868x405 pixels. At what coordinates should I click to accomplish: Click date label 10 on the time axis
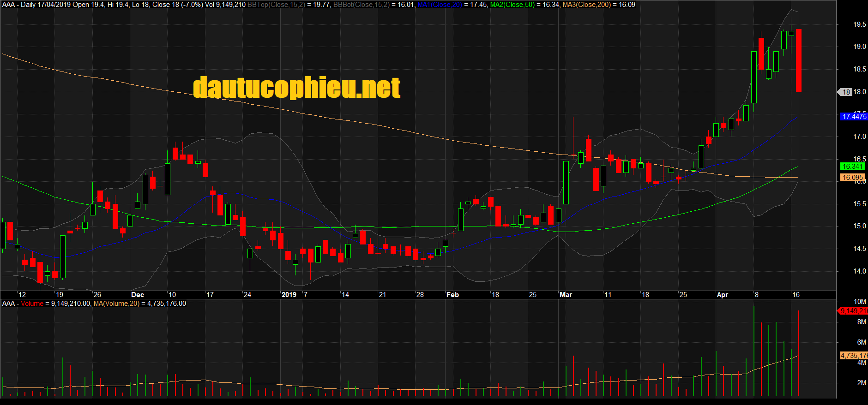click(x=172, y=295)
